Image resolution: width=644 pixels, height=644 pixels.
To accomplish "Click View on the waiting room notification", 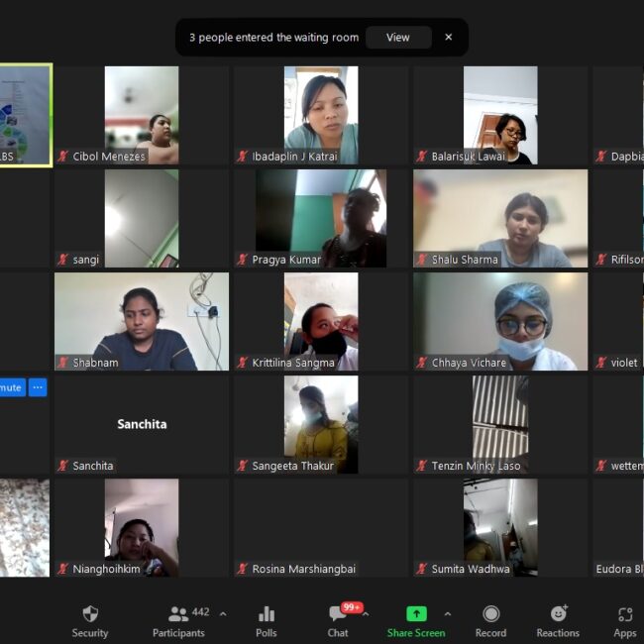I will (x=397, y=38).
